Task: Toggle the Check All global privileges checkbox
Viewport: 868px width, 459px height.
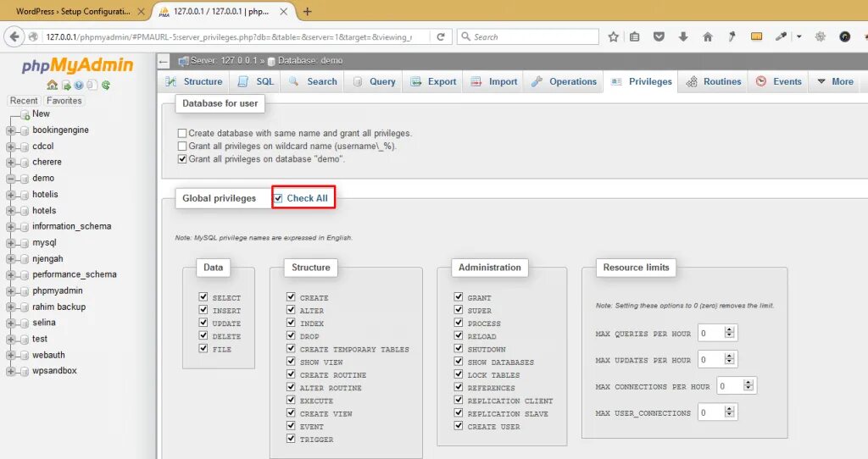Action: coord(278,198)
